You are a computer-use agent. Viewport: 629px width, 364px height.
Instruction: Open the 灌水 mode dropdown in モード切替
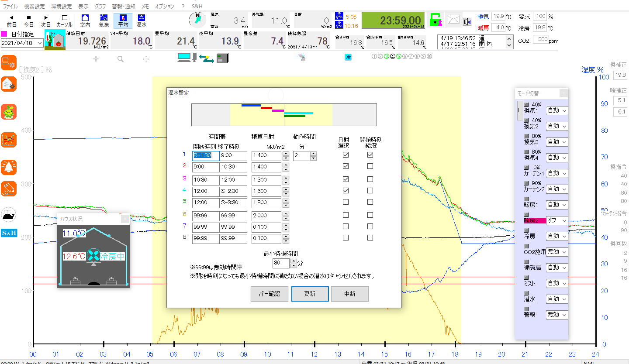557,299
